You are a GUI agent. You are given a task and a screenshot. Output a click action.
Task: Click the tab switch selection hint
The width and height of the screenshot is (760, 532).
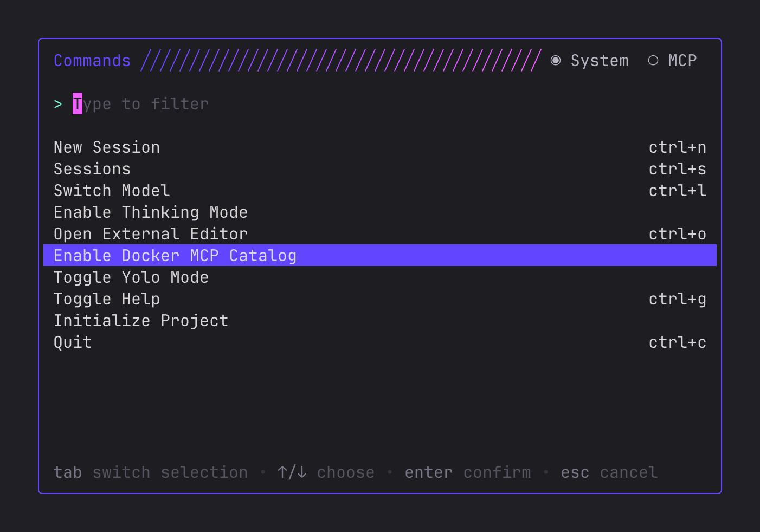pos(150,472)
